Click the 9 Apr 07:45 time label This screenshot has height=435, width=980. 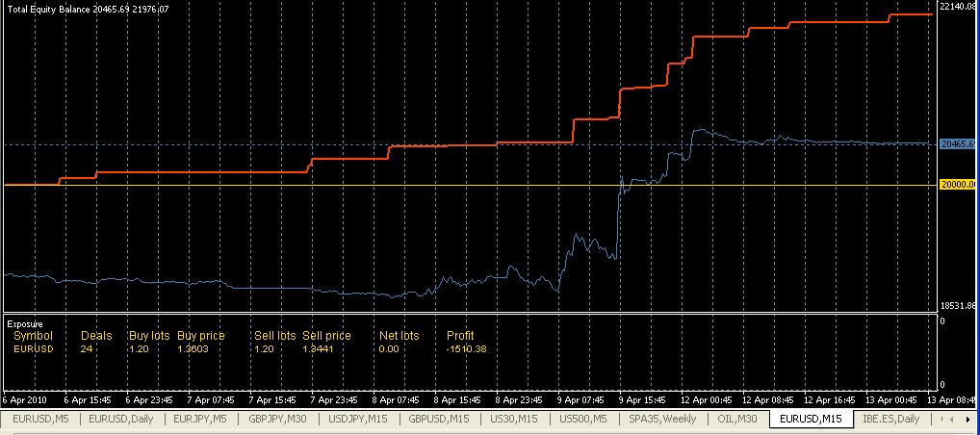click(581, 399)
